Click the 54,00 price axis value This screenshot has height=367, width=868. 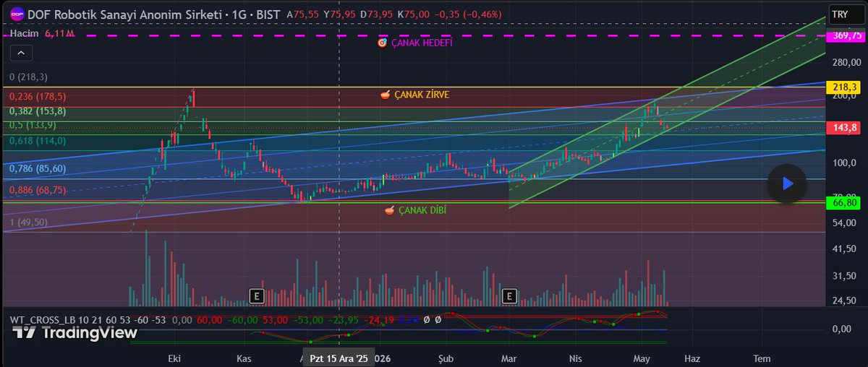click(x=845, y=223)
